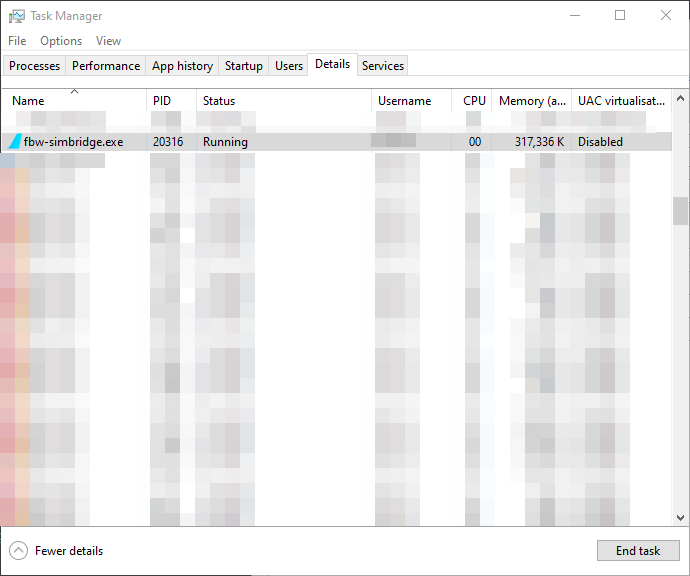Open the View menu
Viewport: 690px width, 576px height.
pos(108,41)
